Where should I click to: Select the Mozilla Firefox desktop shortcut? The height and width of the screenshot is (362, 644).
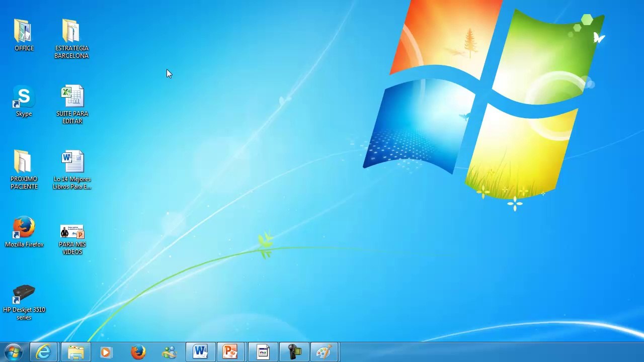pos(24,232)
